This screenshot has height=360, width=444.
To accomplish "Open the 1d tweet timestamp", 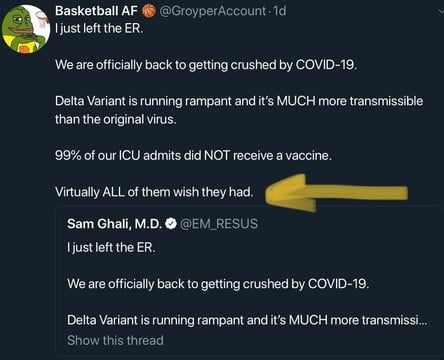I will (279, 11).
